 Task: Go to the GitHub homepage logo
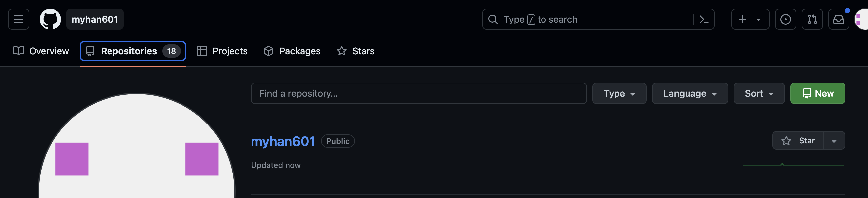(50, 19)
